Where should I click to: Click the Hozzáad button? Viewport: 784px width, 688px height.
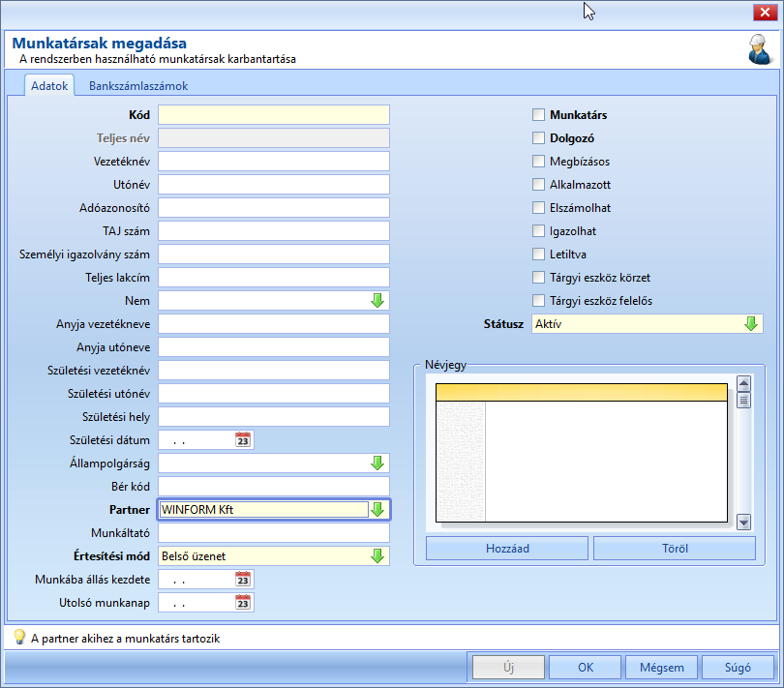(507, 549)
